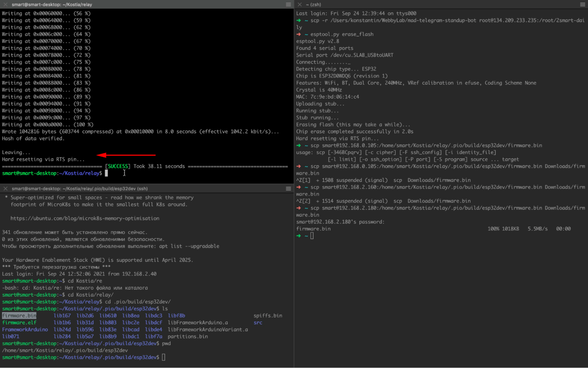Click 'Your Hardware Enablement Stack' line
The width and height of the screenshot is (588, 368).
click(x=98, y=260)
